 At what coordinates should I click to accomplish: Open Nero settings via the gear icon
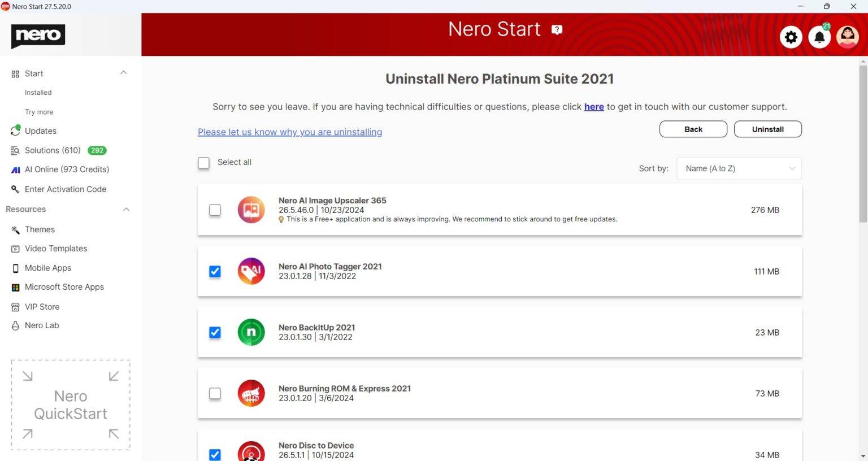coord(791,37)
